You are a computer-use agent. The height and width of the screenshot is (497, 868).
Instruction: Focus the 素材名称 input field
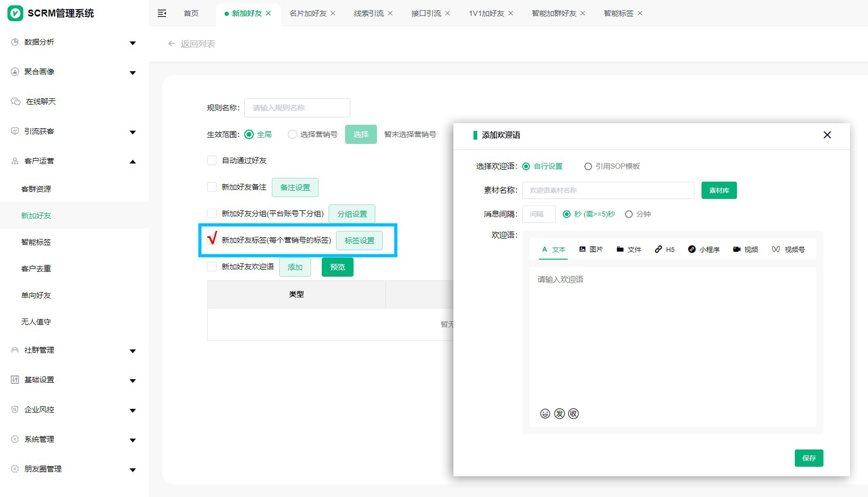pos(608,190)
